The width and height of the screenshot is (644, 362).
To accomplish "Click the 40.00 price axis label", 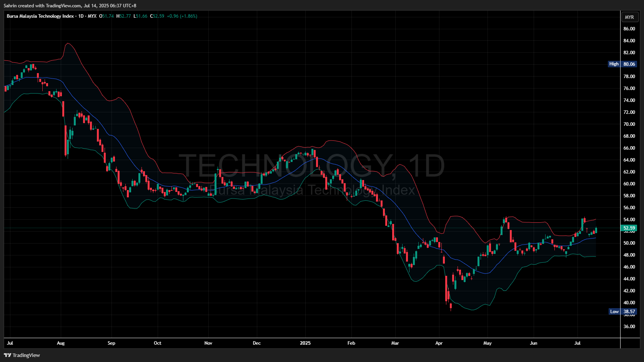I will (629, 303).
